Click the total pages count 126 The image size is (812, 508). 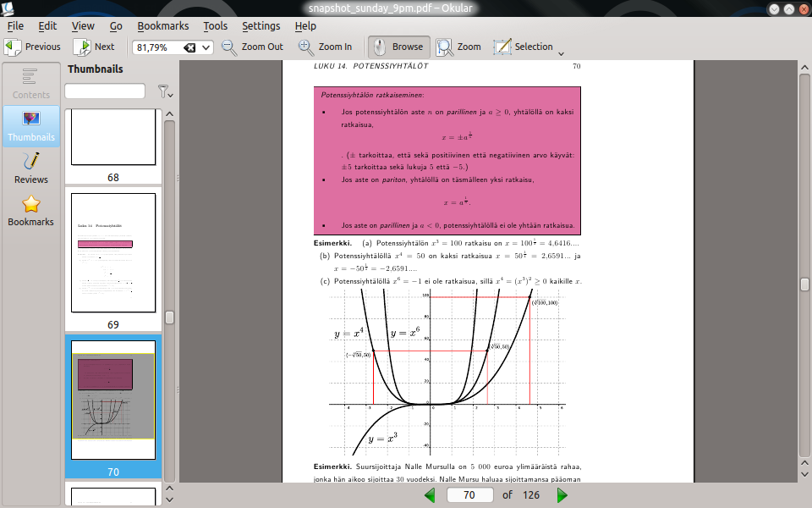(x=531, y=495)
